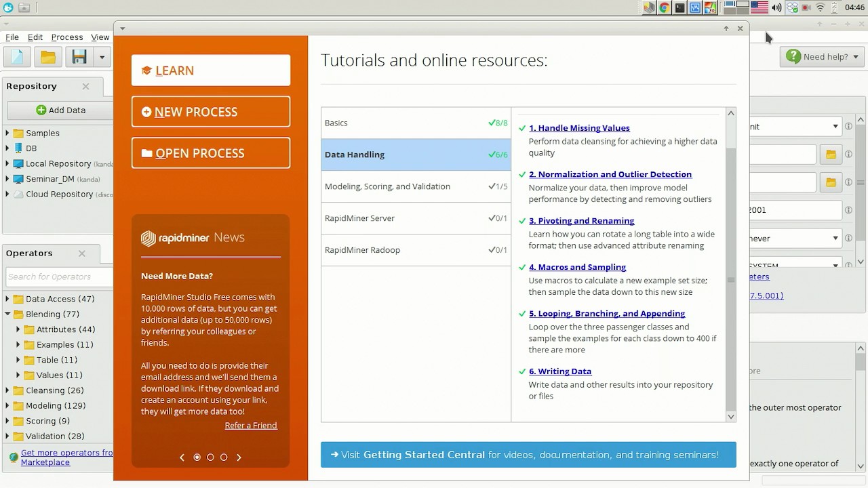Show the next news slide arrow
This screenshot has height=488, width=868.
[x=239, y=457]
